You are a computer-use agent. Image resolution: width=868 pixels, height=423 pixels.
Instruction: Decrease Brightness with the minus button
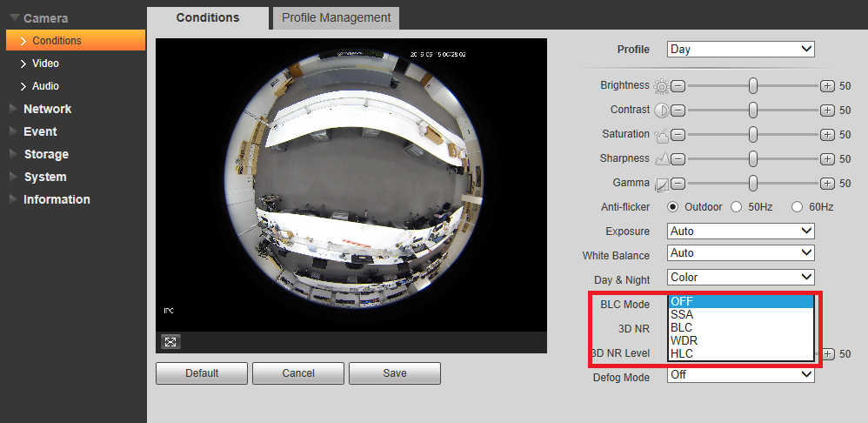click(678, 86)
